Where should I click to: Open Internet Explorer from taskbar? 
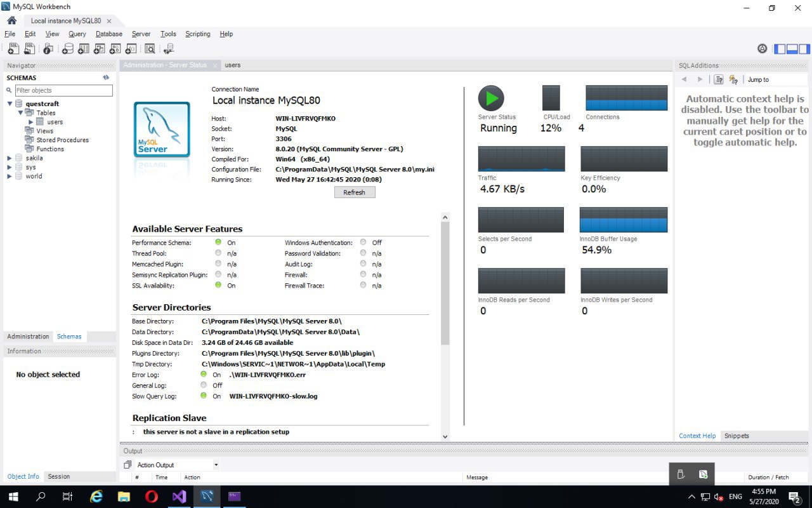click(x=96, y=496)
